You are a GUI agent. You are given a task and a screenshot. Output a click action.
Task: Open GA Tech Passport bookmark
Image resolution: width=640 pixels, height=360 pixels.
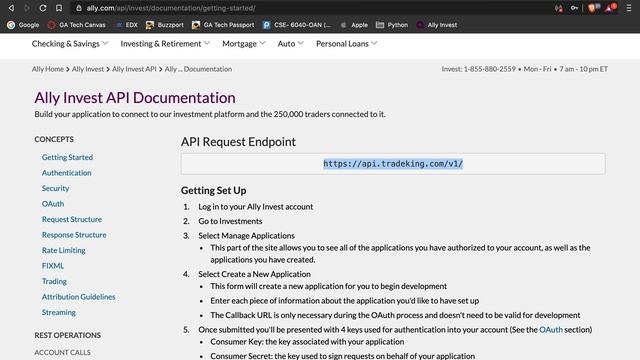(x=223, y=25)
